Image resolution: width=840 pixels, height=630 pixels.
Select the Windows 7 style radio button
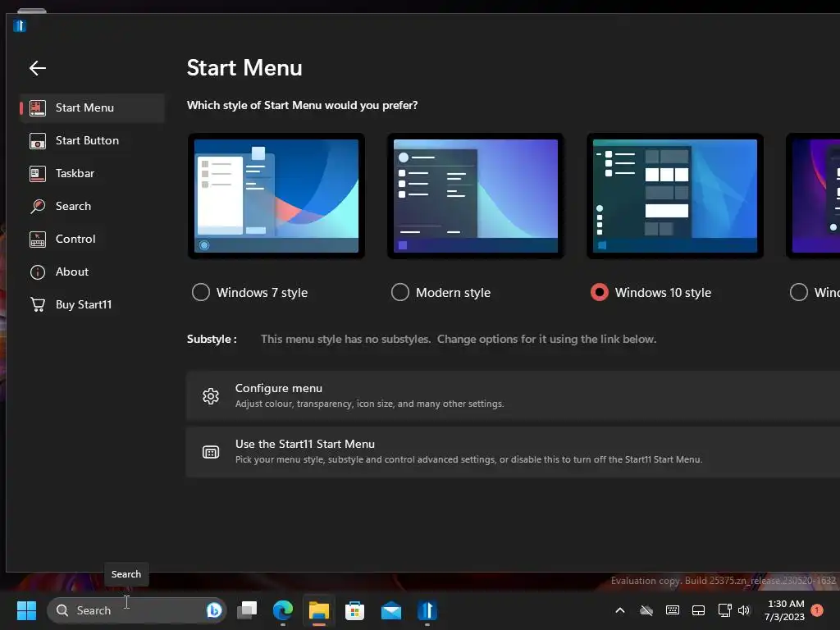pos(201,293)
